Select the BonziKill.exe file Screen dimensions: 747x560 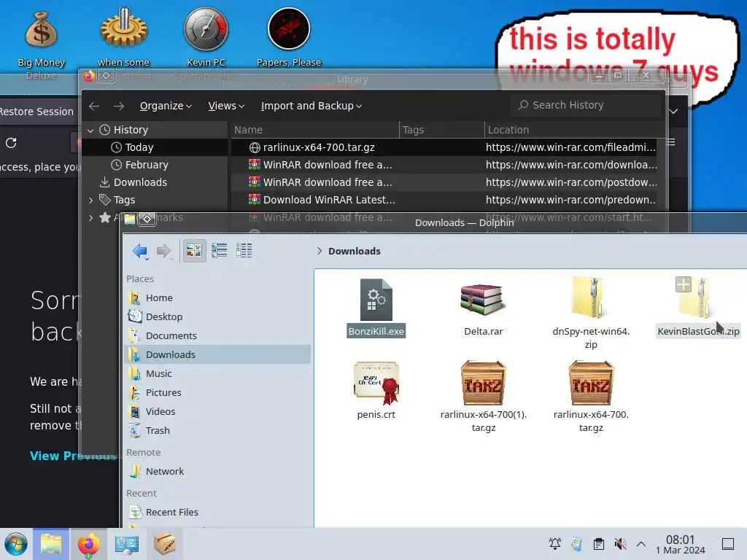tap(376, 308)
